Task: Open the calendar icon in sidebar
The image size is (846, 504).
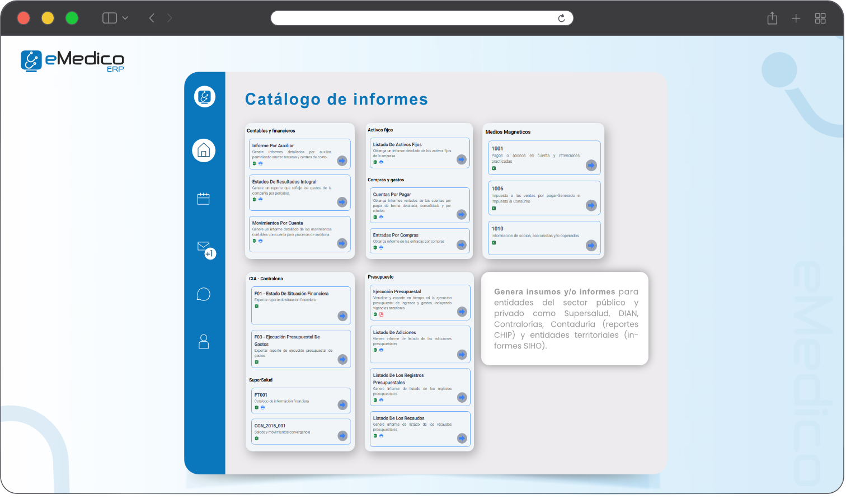Action: coord(204,199)
